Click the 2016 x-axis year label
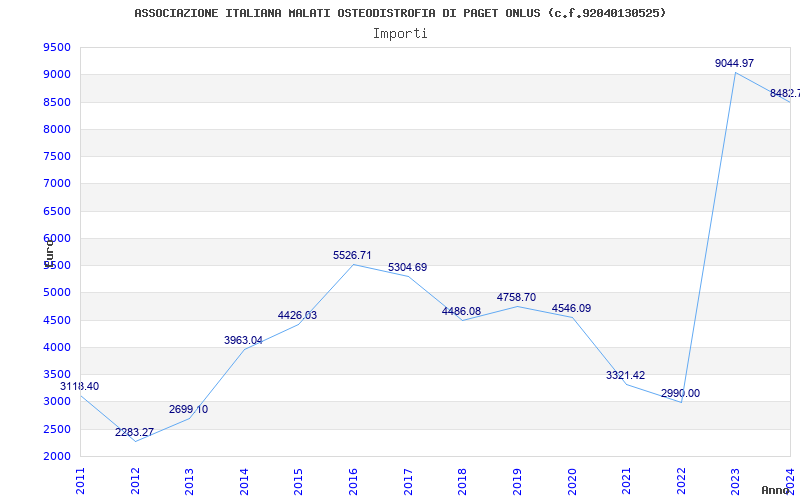800x500 pixels. (x=353, y=481)
